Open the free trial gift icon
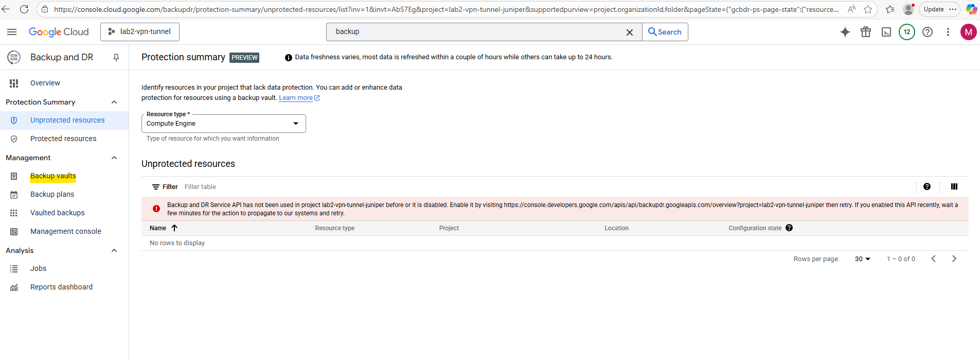The height and width of the screenshot is (359, 980). coord(866,32)
